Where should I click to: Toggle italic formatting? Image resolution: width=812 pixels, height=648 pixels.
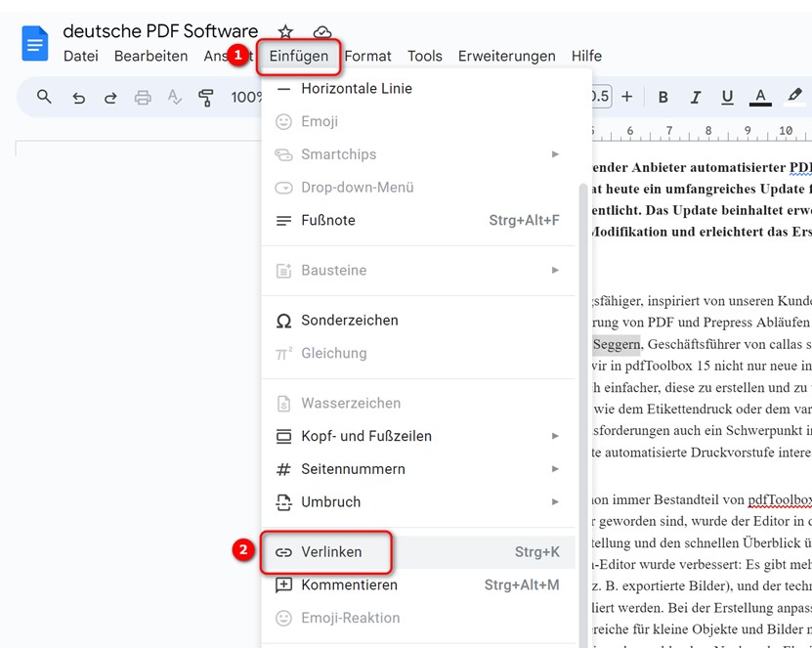tap(696, 97)
